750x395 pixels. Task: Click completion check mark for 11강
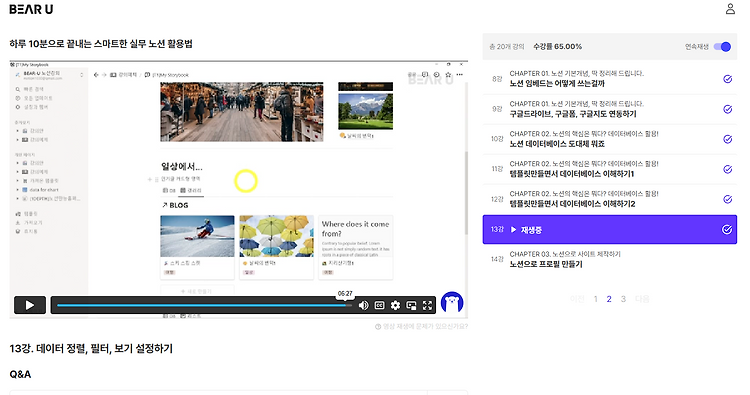click(x=727, y=169)
